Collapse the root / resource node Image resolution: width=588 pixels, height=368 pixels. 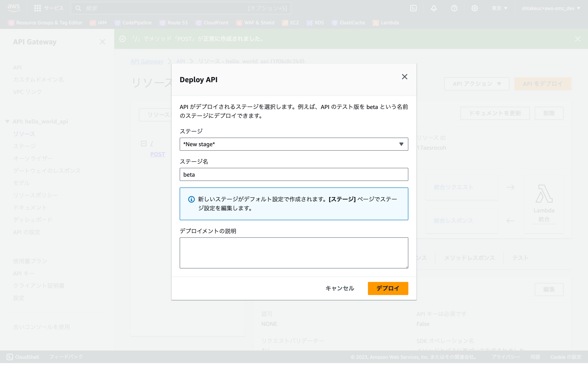[144, 144]
